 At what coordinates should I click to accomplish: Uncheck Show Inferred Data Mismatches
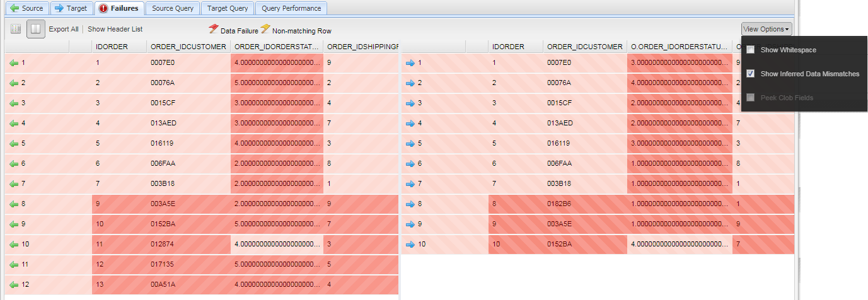coord(750,74)
